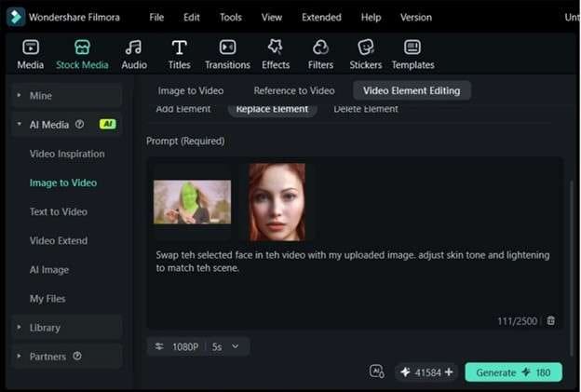The image size is (581, 392).
Task: Select the Delete Element option
Action: click(x=366, y=109)
